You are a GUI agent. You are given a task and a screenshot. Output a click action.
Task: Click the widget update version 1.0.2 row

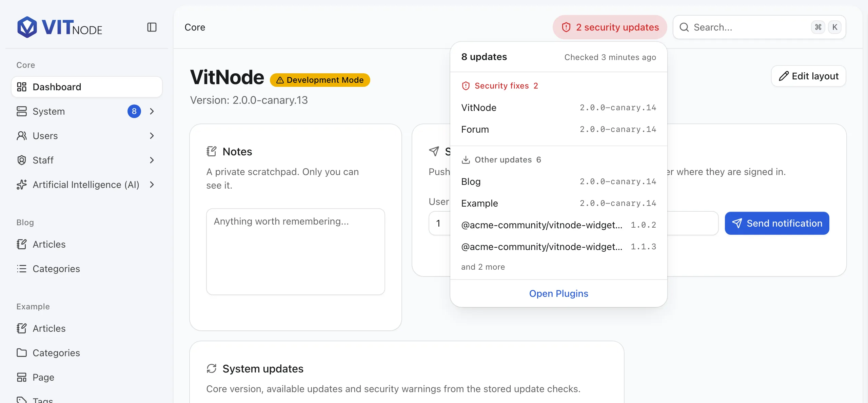[x=559, y=225]
